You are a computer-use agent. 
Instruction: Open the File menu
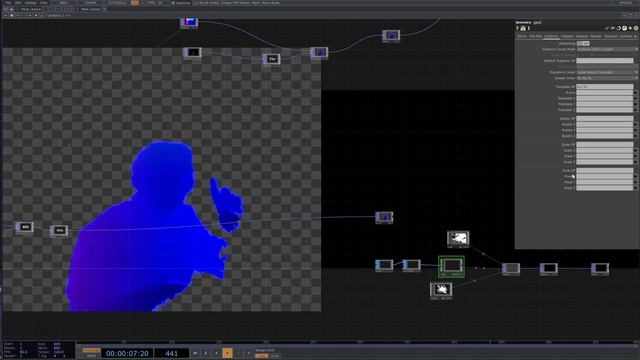[x=8, y=3]
